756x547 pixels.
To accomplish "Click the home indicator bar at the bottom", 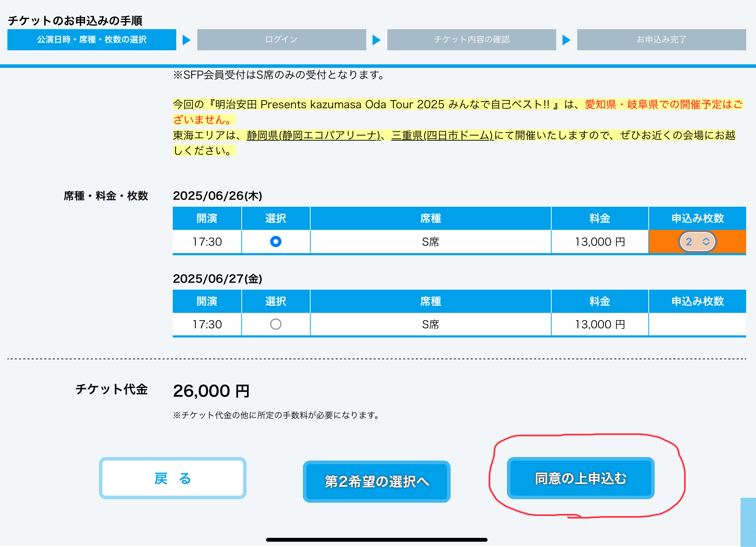I will (376, 540).
